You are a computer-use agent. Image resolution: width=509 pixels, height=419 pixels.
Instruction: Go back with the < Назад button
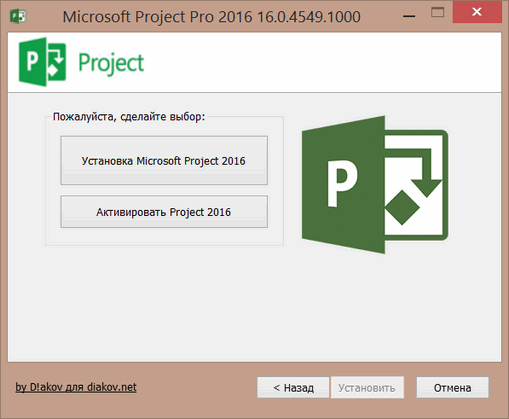[x=293, y=387]
